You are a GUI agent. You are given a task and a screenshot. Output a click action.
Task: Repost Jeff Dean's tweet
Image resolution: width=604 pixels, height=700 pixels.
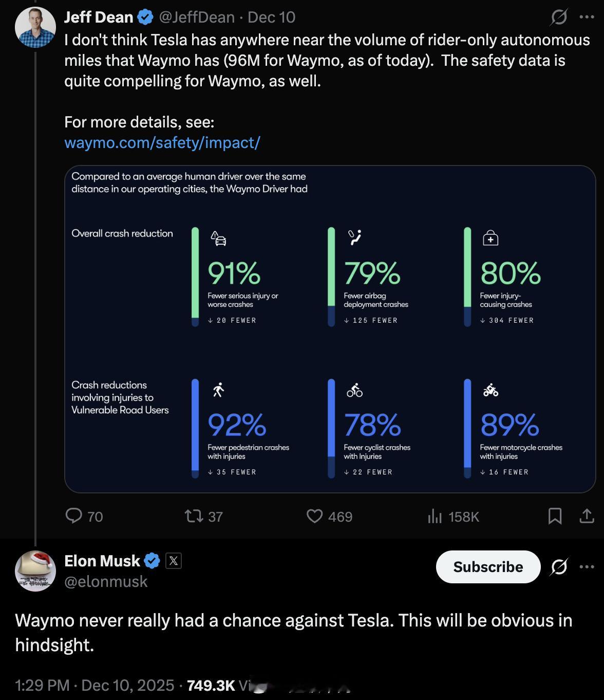click(194, 515)
